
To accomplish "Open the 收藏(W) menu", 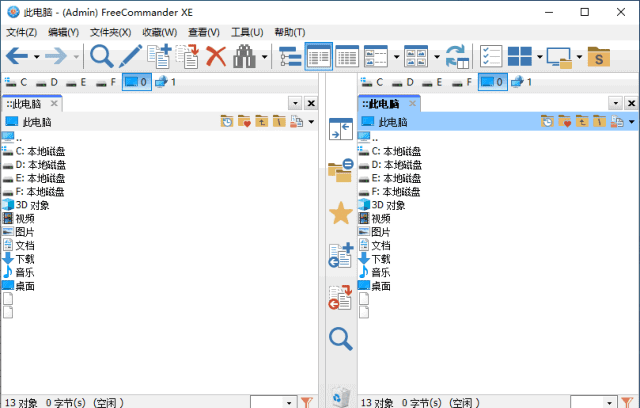I will click(x=160, y=32).
